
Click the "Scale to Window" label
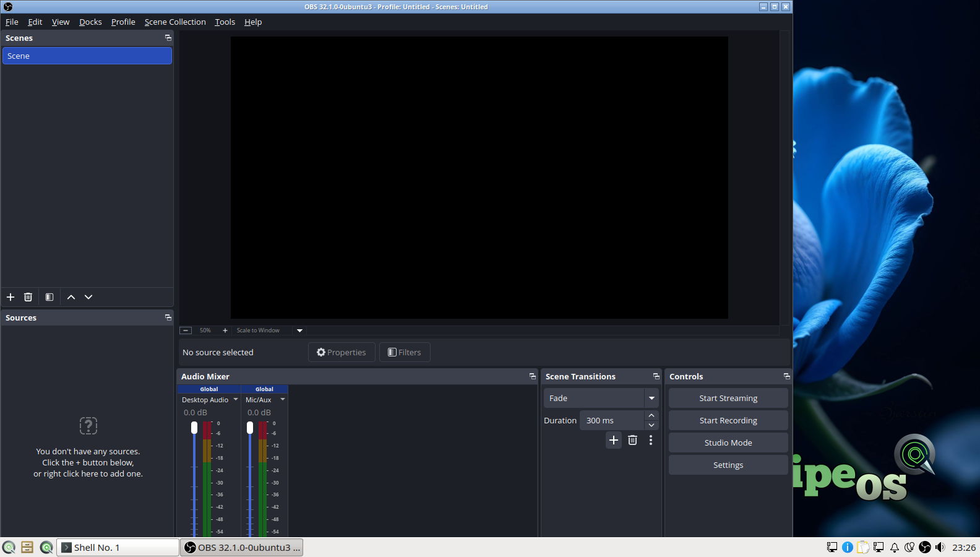258,330
